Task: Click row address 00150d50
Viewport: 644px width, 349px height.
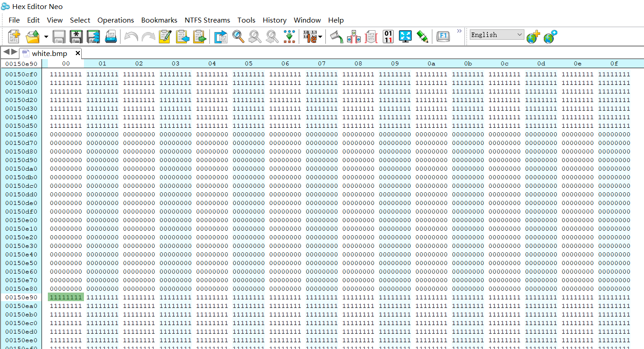Action: (x=21, y=126)
